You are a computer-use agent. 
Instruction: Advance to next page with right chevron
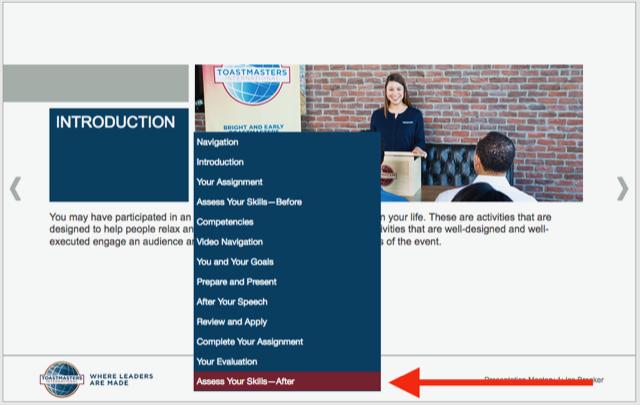[x=622, y=188]
